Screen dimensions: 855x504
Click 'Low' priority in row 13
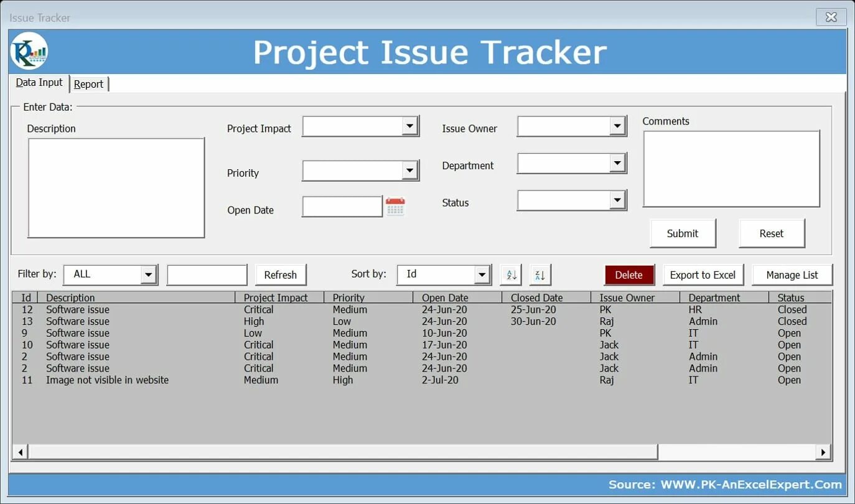tap(342, 321)
